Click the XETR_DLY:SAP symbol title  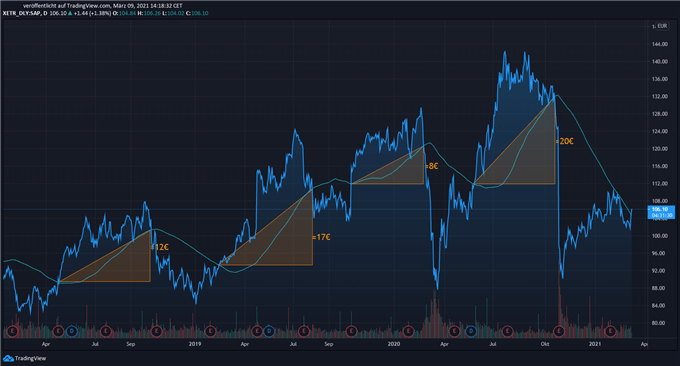pyautogui.click(x=22, y=13)
